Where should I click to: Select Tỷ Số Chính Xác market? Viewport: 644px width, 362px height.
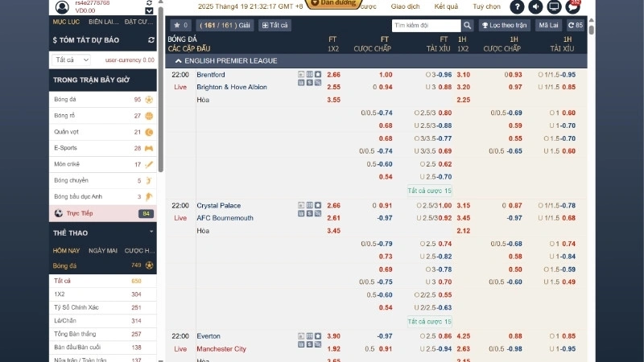tap(103, 307)
